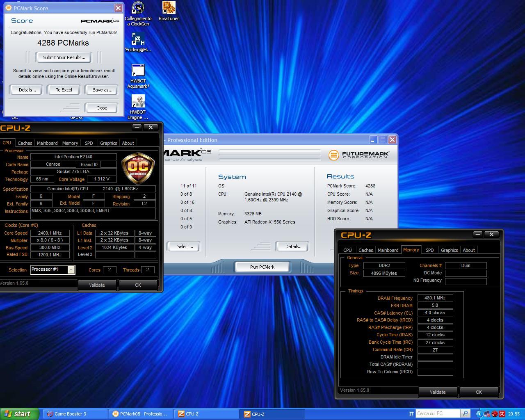
Task: Open About tab in left CPU-Z window
Action: coord(128,143)
